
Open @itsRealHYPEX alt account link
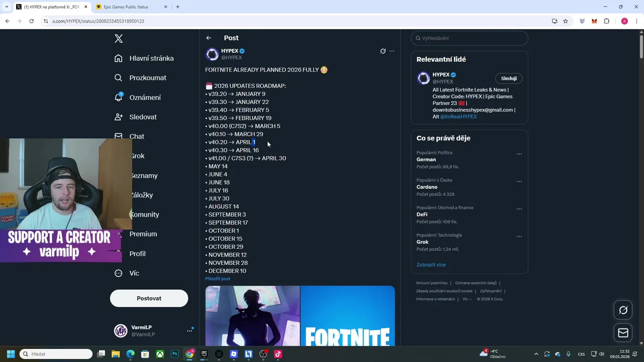click(x=458, y=117)
